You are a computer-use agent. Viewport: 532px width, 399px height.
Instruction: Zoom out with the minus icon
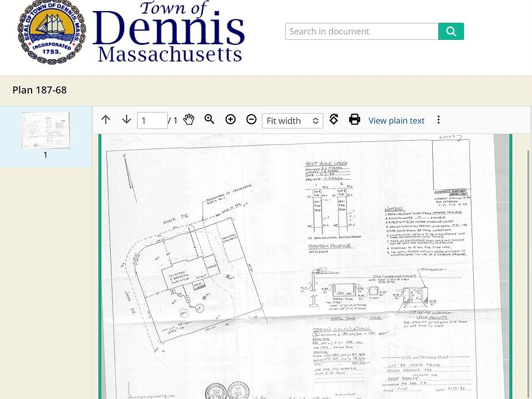(251, 120)
